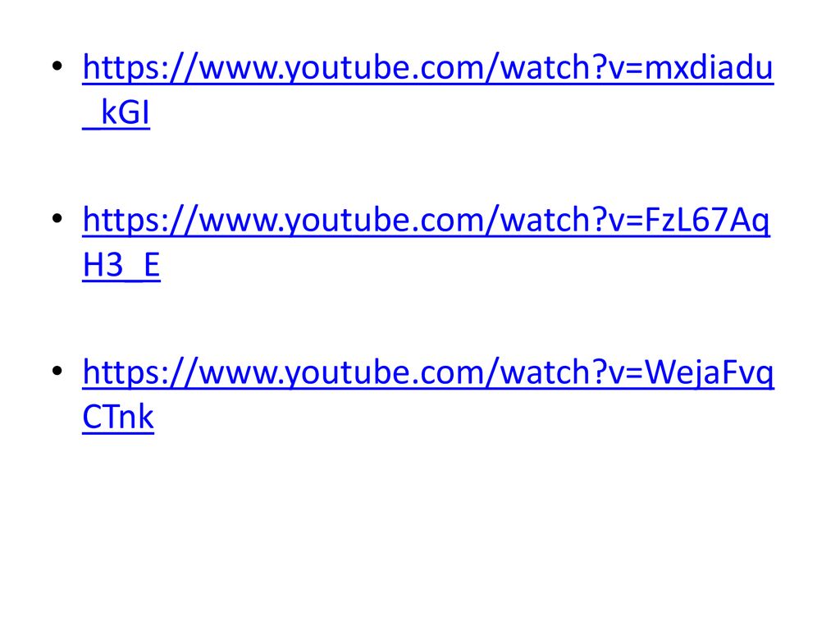Click "https" at start of third link

[121, 374]
